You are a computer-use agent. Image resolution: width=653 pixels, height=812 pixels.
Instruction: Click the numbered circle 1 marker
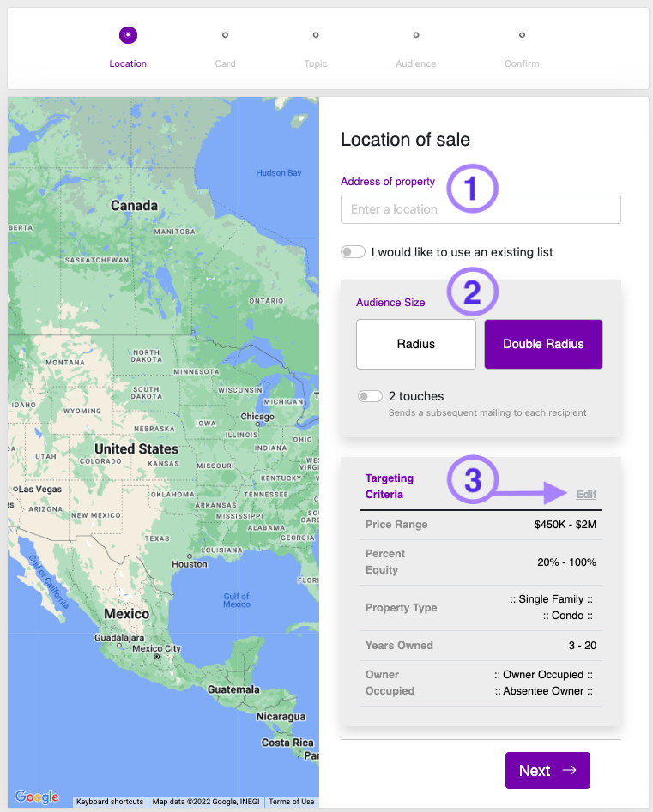pos(472,188)
